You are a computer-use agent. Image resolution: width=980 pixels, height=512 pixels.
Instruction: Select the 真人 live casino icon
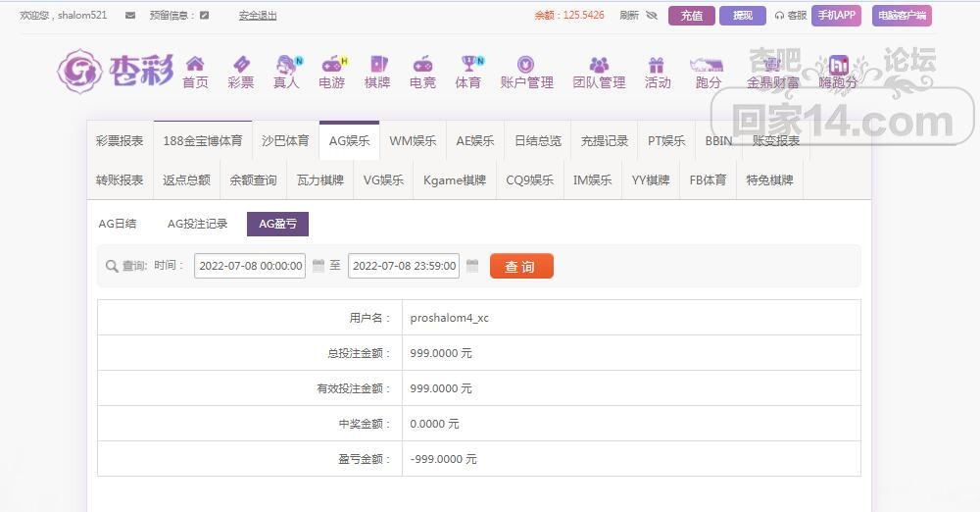click(286, 65)
